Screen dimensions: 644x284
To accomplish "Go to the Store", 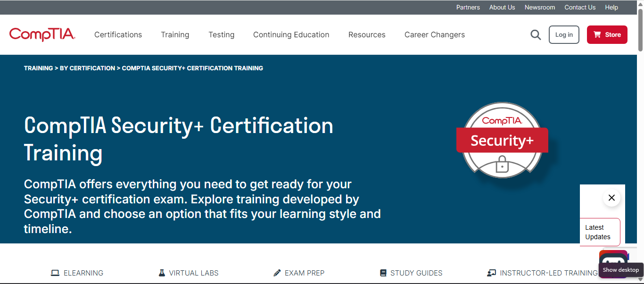I will pos(607,35).
